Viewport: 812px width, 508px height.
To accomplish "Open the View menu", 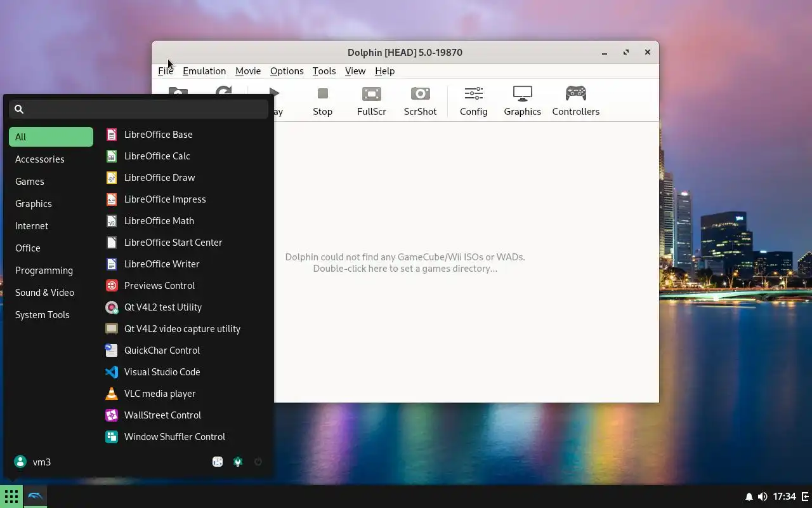I will click(355, 71).
